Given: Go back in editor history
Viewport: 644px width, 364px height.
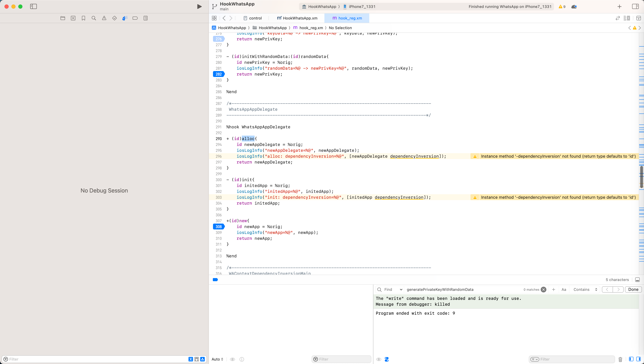Looking at the screenshot, I should click(224, 18).
